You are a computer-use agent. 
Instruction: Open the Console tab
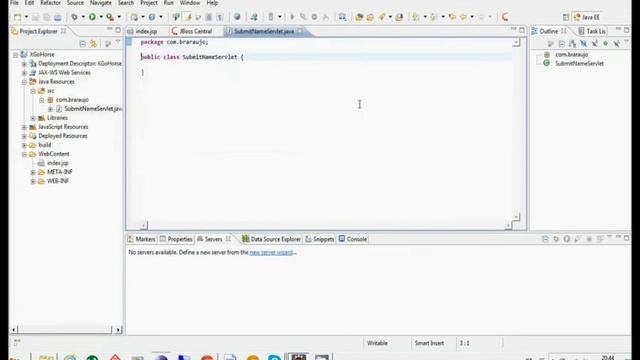(353, 239)
